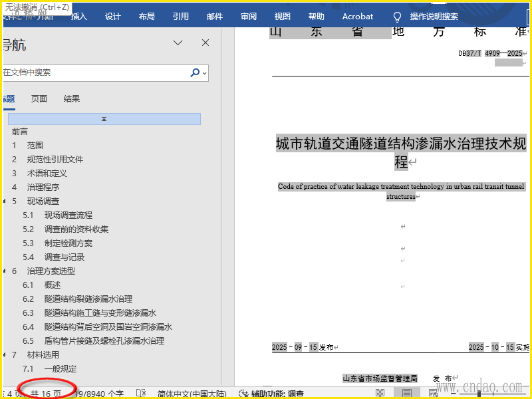532x399 pixels.
Task: Click the 在文档中搜索 search field
Action: pyautogui.click(x=95, y=72)
